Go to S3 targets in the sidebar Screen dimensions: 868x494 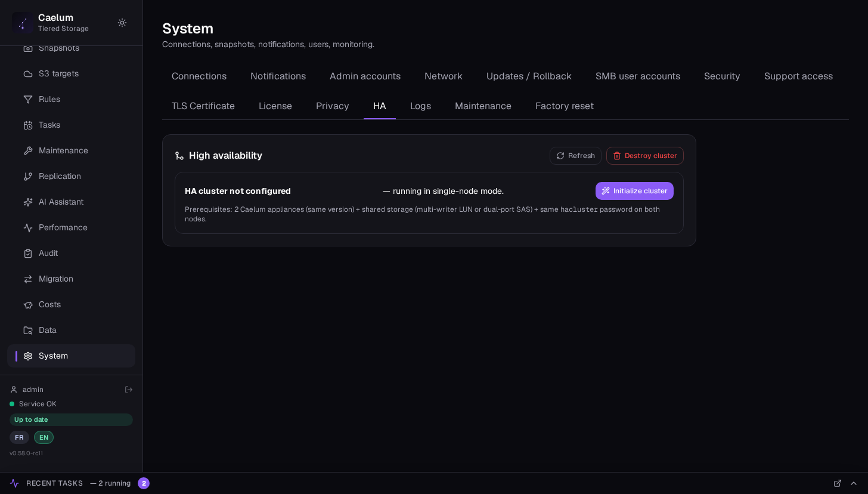tap(71, 74)
